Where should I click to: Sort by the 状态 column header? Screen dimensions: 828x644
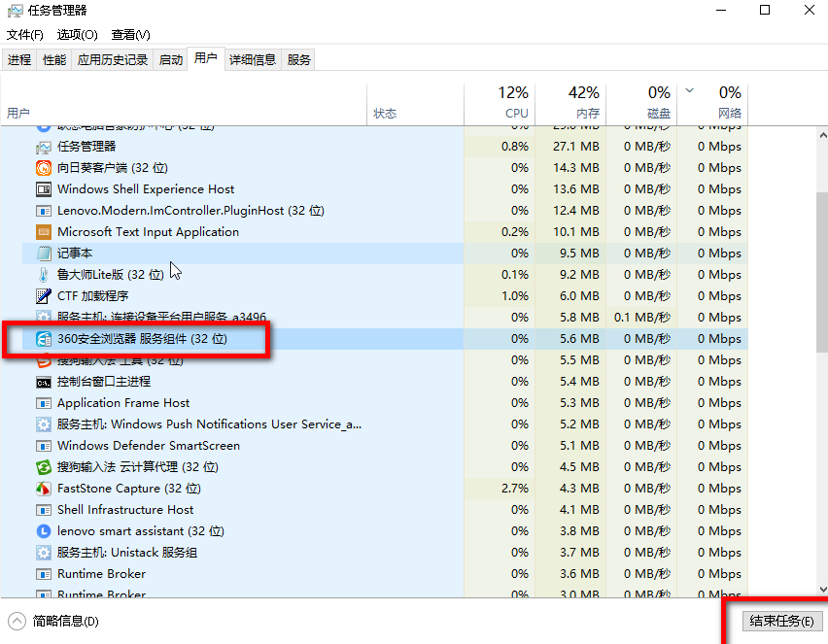point(415,104)
